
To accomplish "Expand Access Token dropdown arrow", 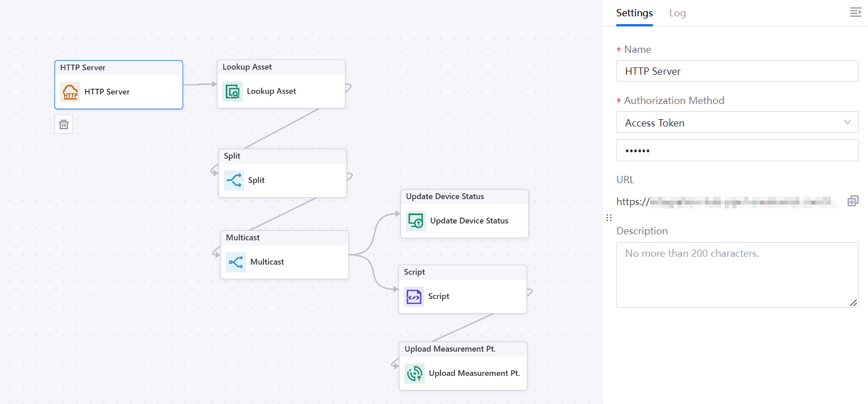I will coord(847,122).
